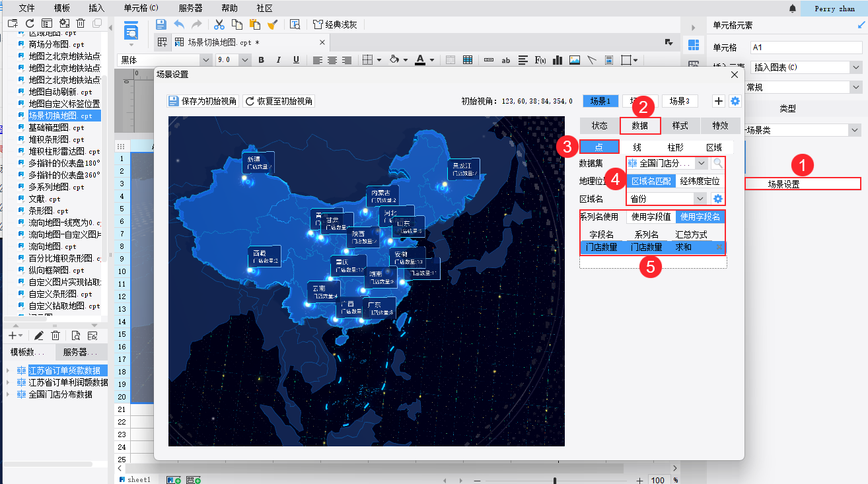Choose 使用字段值 for series name
This screenshot has height=484, width=868.
click(651, 217)
